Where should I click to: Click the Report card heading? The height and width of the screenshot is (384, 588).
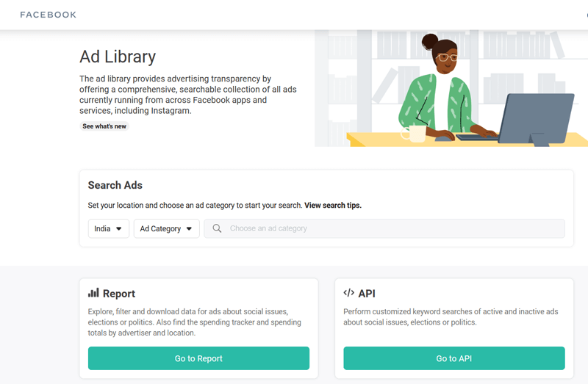119,294
